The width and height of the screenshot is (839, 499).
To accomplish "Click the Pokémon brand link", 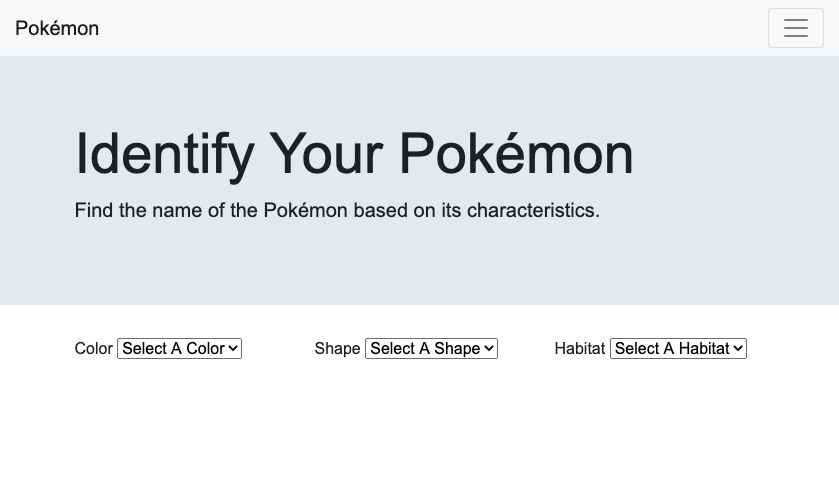I will pyautogui.click(x=57, y=28).
